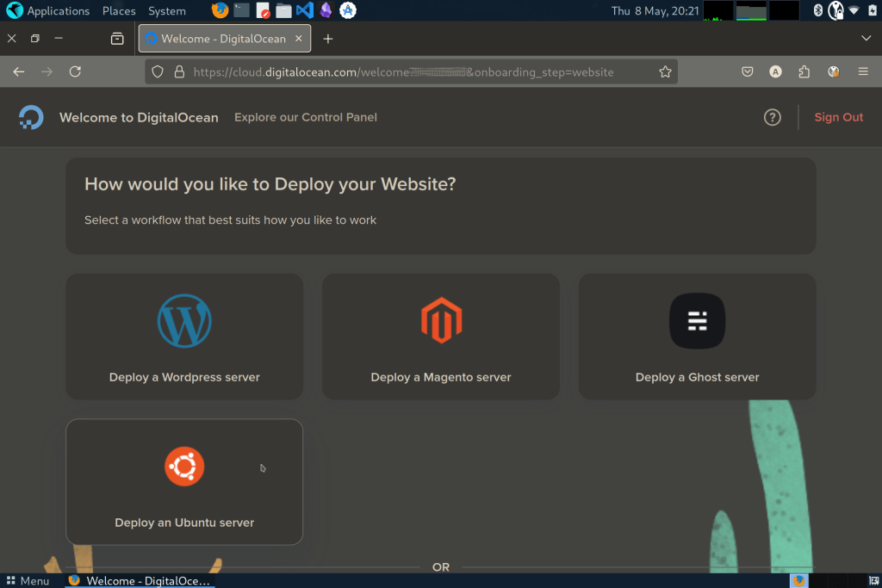Click the shield tracking protection icon
This screenshot has height=588, width=882.
pyautogui.click(x=158, y=72)
